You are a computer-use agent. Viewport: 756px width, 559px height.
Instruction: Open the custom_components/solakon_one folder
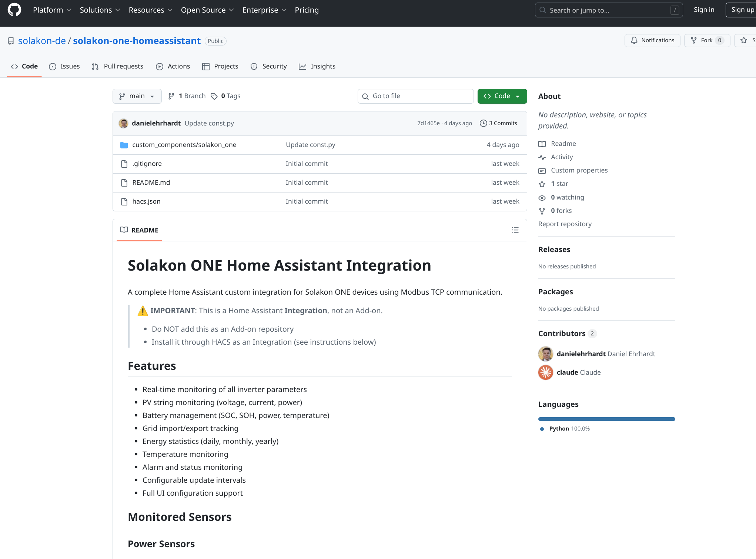184,145
